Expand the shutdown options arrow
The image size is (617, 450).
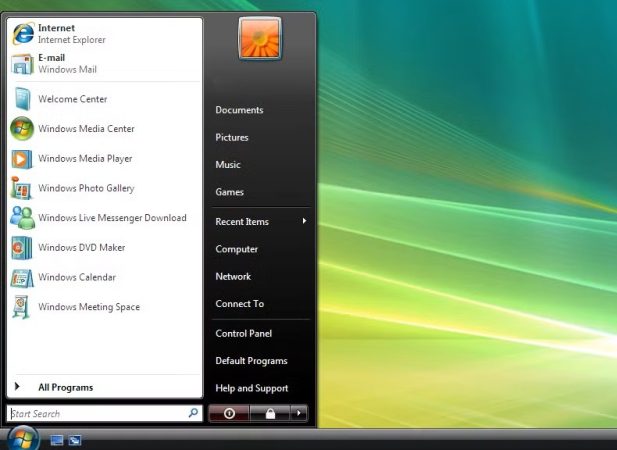[299, 413]
